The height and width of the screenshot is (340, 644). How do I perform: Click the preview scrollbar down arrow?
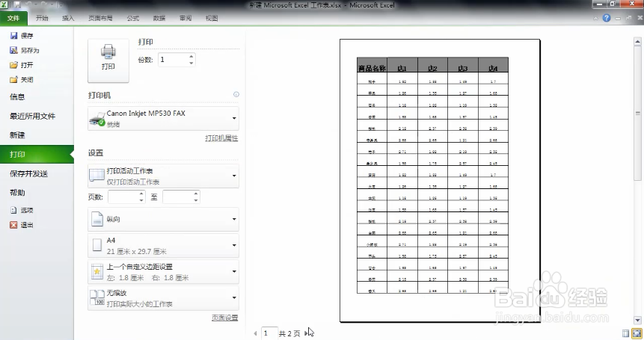click(637, 320)
